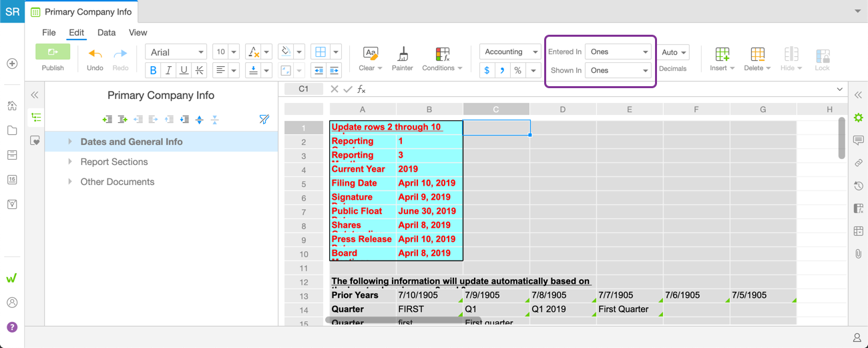868x348 pixels.
Task: Click the Format Painter icon
Action: [x=402, y=54]
